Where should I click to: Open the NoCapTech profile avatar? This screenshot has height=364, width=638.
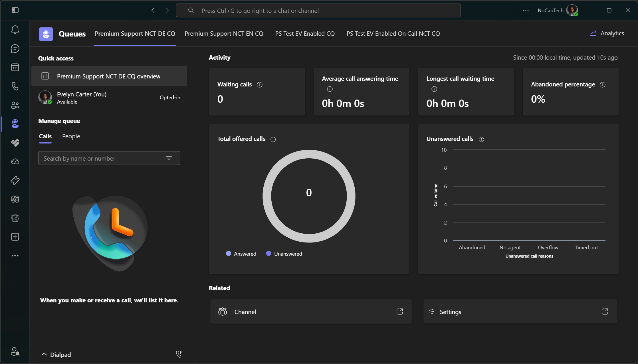click(572, 11)
